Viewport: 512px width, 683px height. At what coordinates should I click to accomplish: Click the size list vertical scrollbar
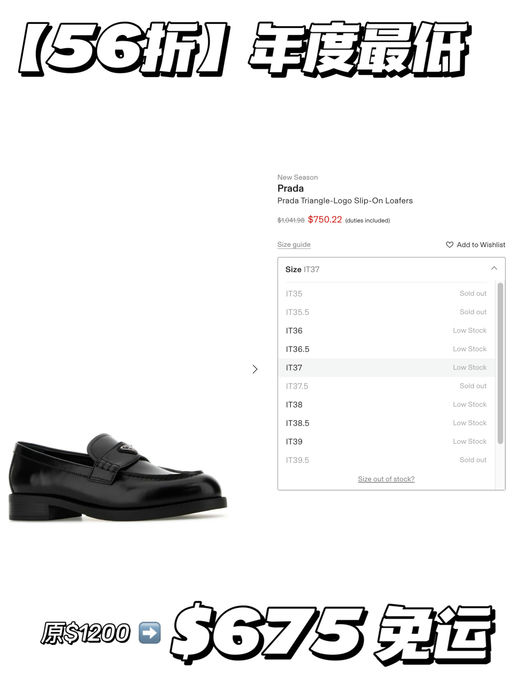[x=500, y=364]
